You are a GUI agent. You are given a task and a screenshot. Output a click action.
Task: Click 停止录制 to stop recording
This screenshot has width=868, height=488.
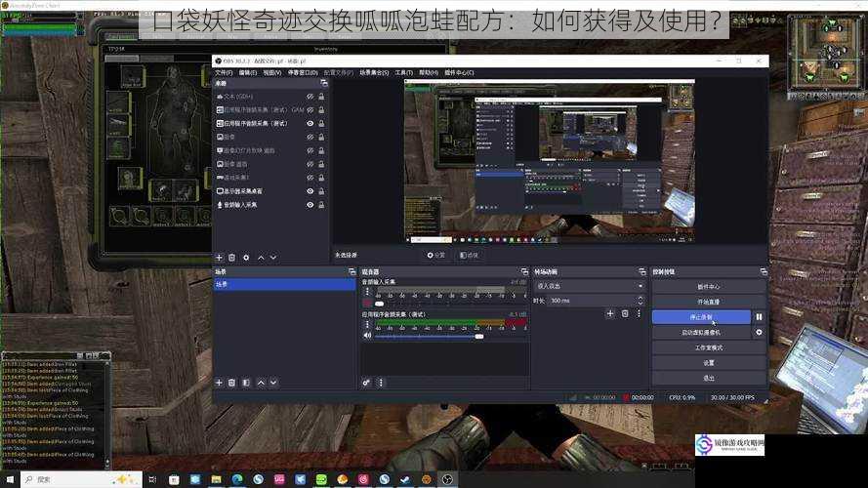(701, 317)
